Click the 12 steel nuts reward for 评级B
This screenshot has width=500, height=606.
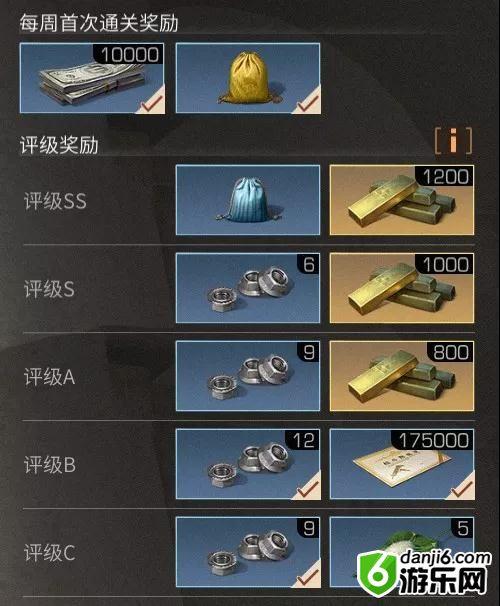(248, 464)
